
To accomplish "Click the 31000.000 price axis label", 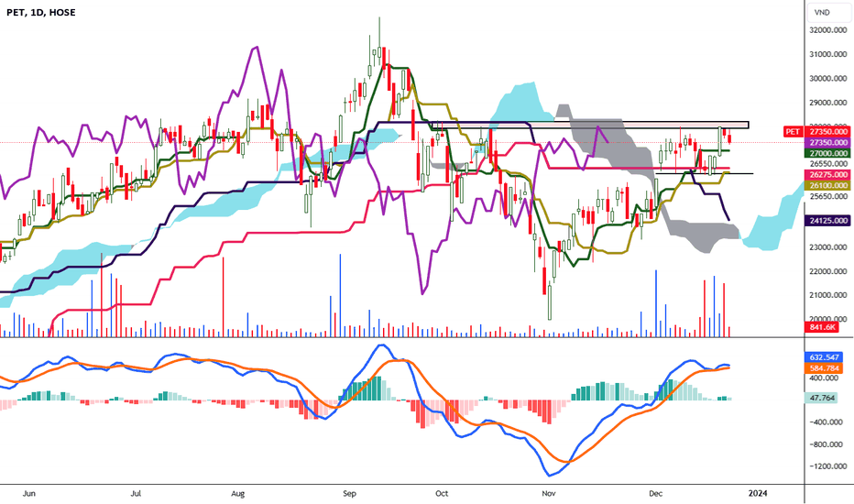I will (x=827, y=54).
